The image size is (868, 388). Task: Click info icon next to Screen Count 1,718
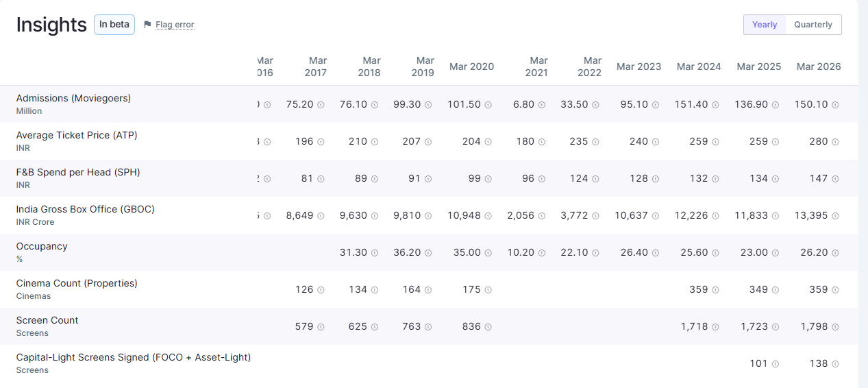715,327
